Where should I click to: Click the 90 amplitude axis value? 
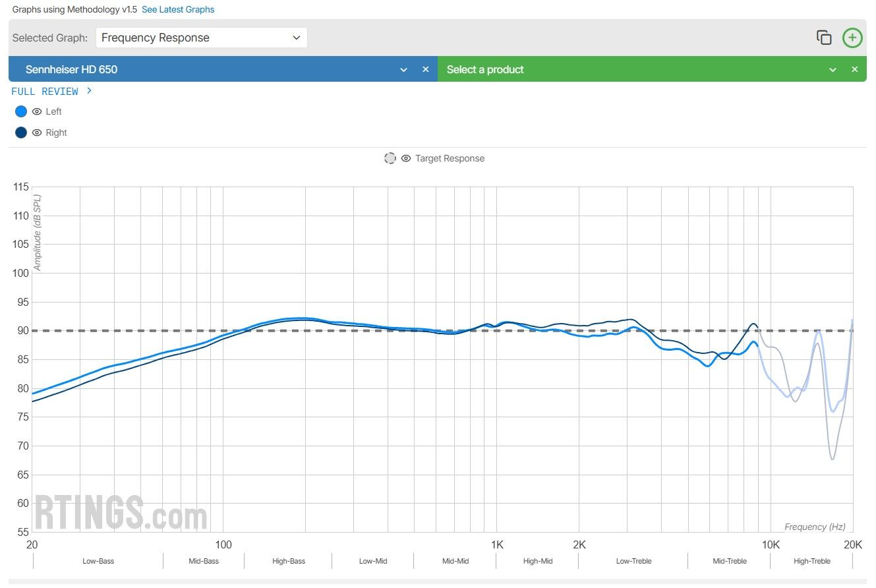point(23,331)
